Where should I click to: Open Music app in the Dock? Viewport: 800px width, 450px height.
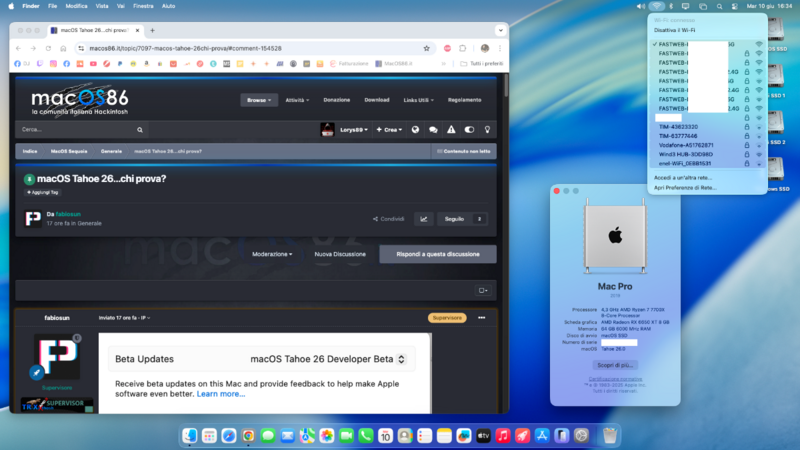coord(503,436)
